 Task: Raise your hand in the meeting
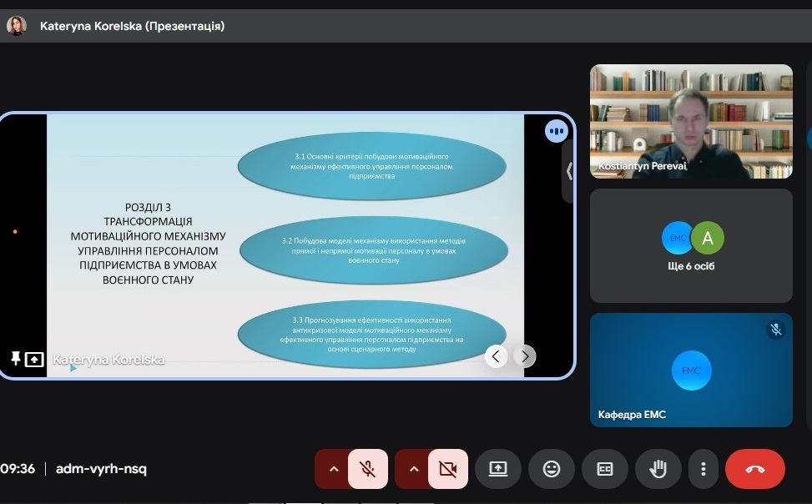click(658, 469)
